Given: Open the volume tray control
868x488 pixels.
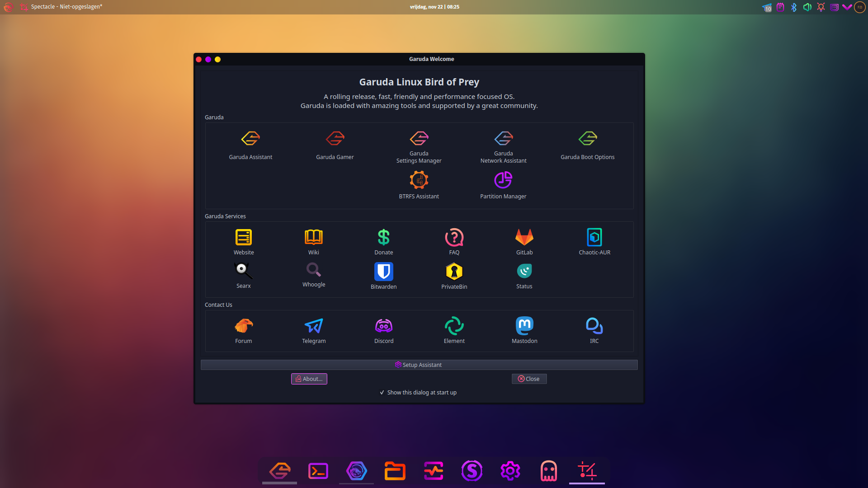Looking at the screenshot, I should pos(807,7).
